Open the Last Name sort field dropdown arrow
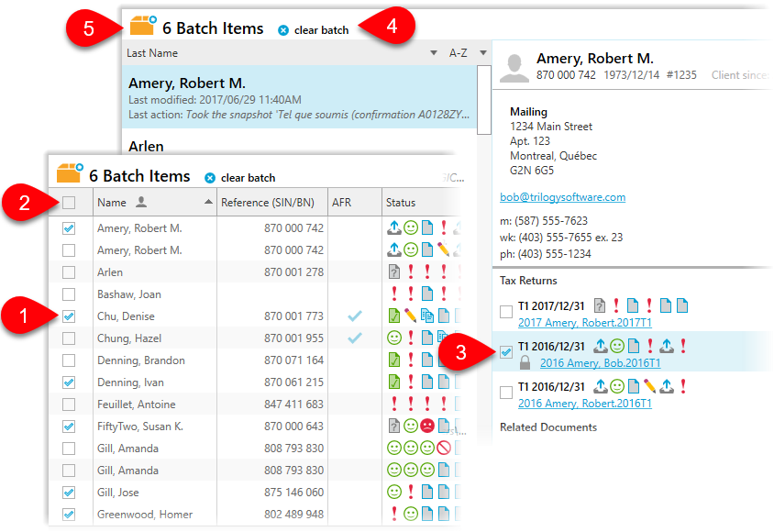Screen dimensions: 774x532 434,53
